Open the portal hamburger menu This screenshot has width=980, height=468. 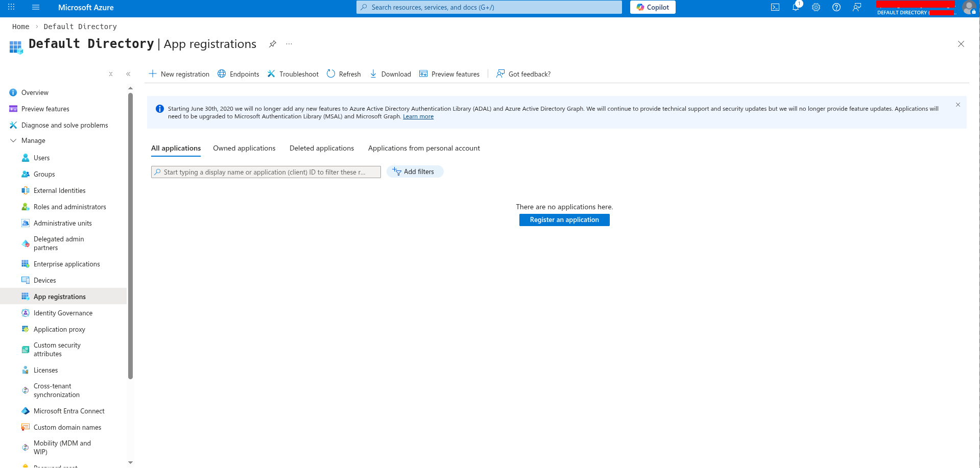(x=35, y=7)
